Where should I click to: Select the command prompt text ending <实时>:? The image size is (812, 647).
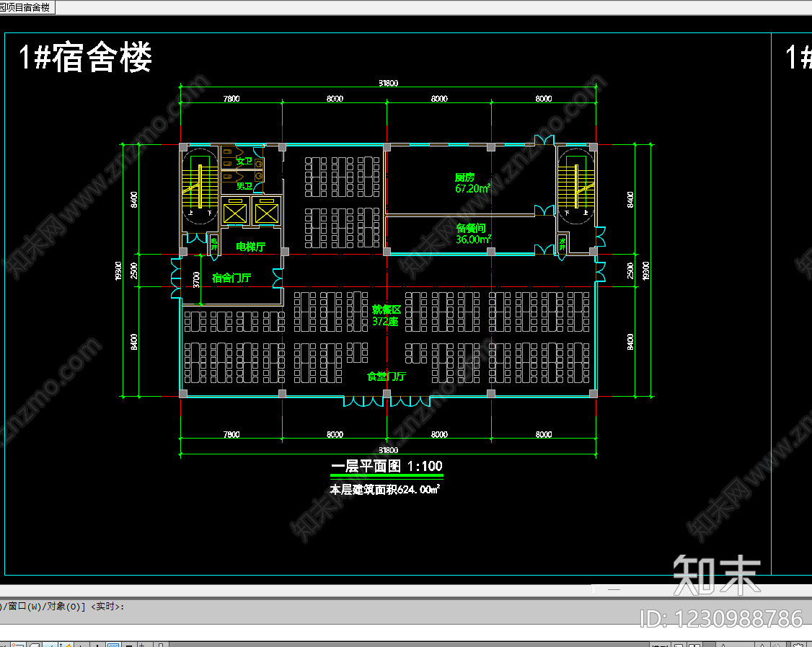(61, 606)
